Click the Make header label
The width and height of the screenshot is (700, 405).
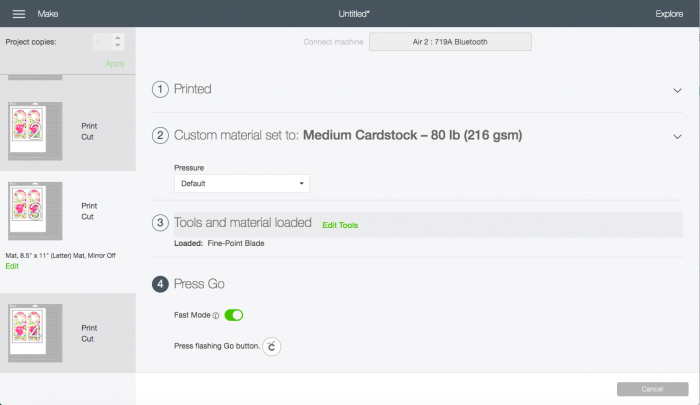click(x=48, y=14)
